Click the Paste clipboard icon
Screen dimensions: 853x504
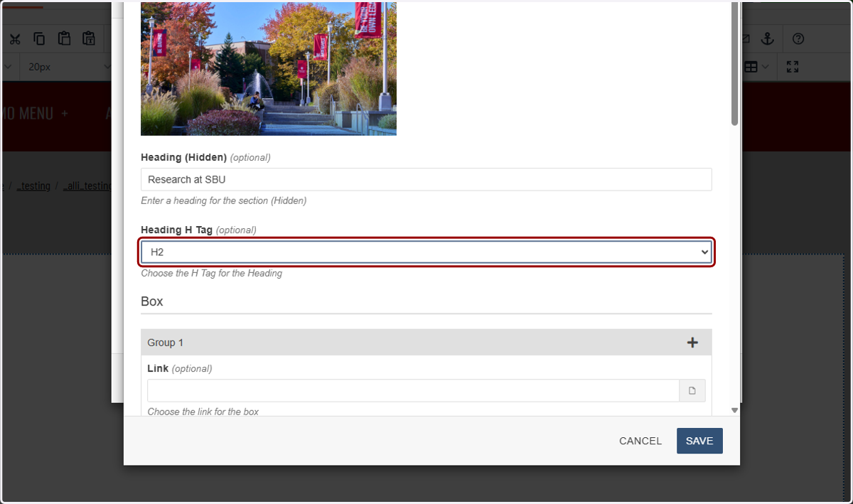65,39
